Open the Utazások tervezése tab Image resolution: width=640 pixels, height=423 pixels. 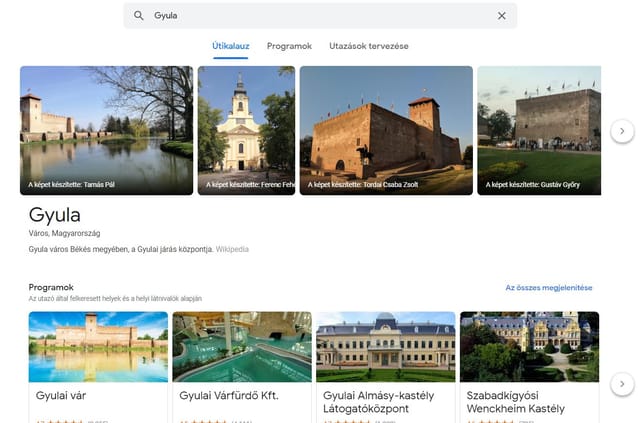[369, 46]
